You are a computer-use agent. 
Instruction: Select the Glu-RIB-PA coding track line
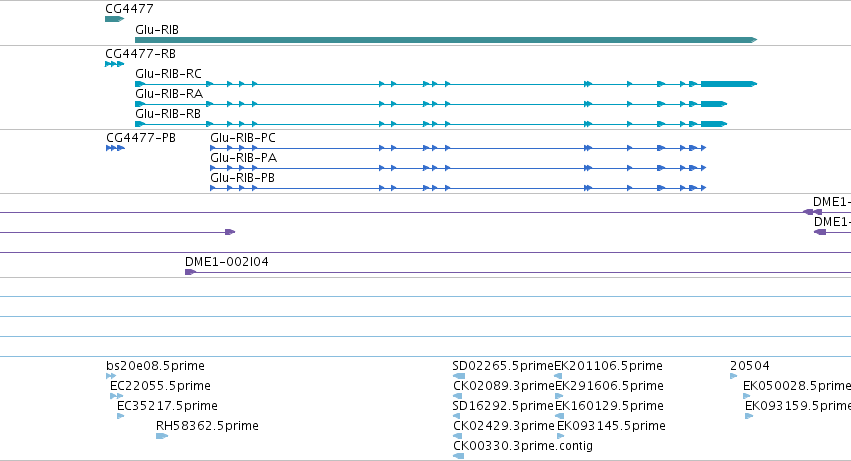(x=458, y=168)
